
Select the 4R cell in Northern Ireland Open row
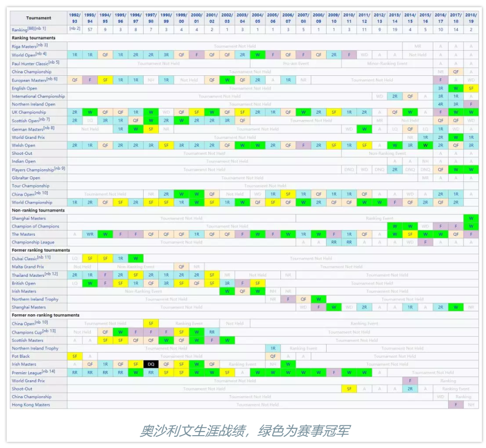[440, 105]
